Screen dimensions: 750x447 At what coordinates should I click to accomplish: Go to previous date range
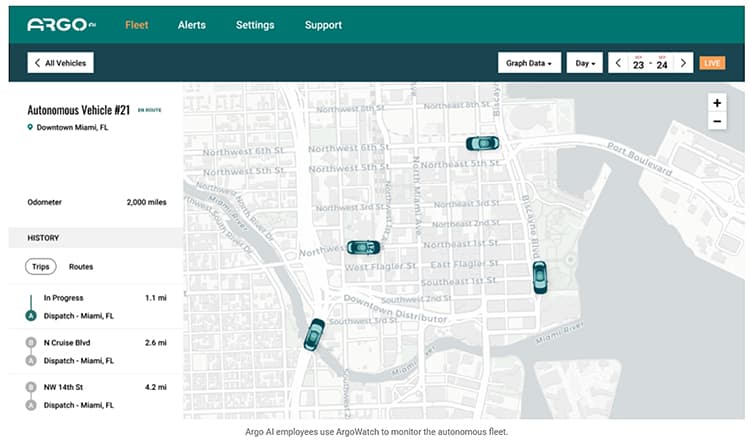pos(618,63)
